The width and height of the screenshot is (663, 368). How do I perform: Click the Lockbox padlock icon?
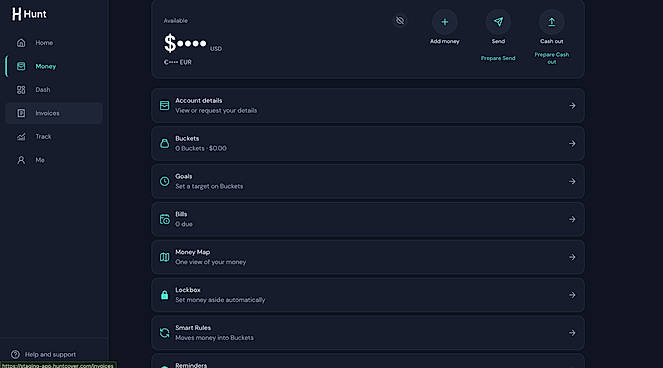coord(164,295)
